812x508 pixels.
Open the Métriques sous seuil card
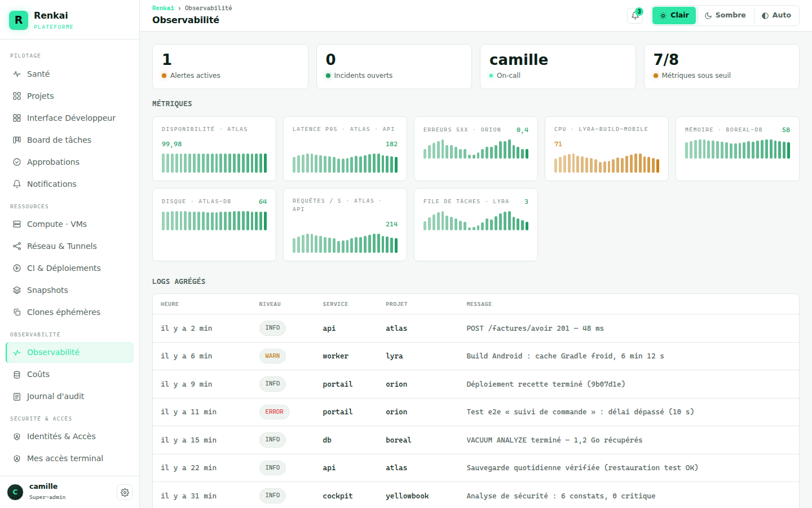tap(722, 67)
